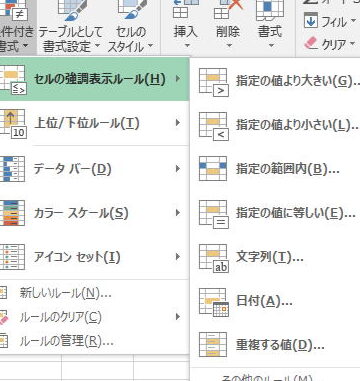Choose 新しいルール(N)... menu entry
The image size is (360, 381).
click(x=94, y=293)
